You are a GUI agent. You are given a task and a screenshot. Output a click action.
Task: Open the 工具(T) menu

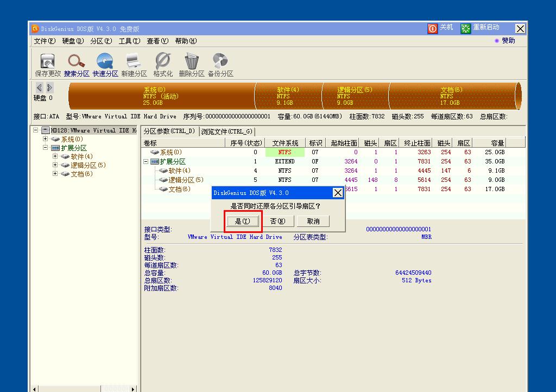(129, 41)
